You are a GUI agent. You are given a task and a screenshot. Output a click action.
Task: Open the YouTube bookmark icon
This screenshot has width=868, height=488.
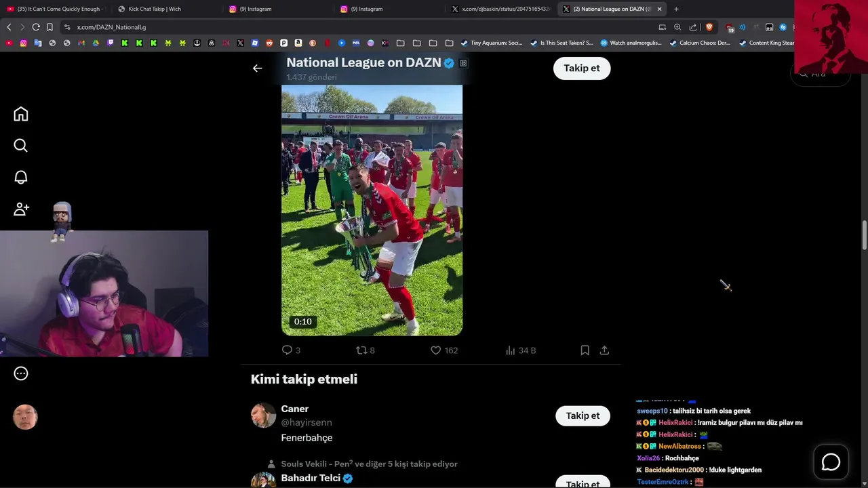(9, 43)
